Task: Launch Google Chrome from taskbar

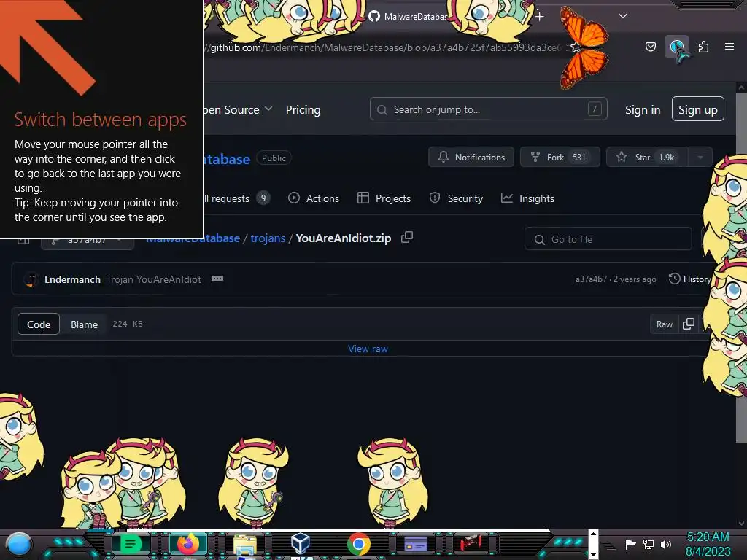Action: point(359,544)
